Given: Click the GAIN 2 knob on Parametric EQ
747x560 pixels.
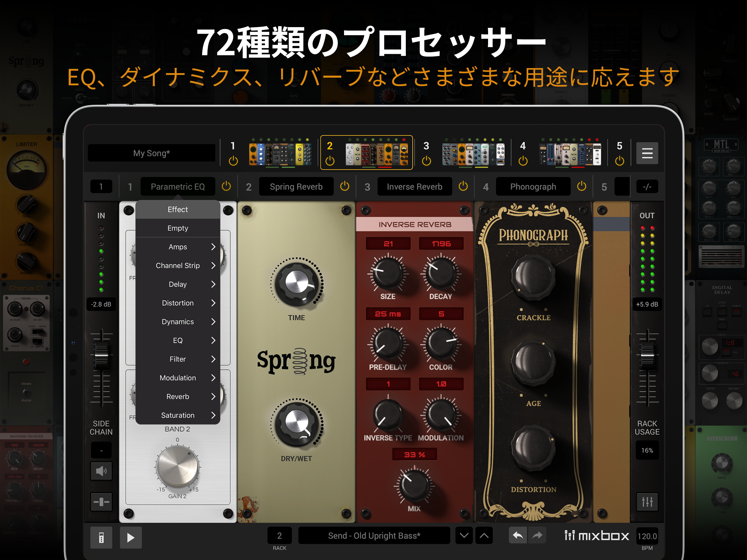Looking at the screenshot, I should click(178, 467).
